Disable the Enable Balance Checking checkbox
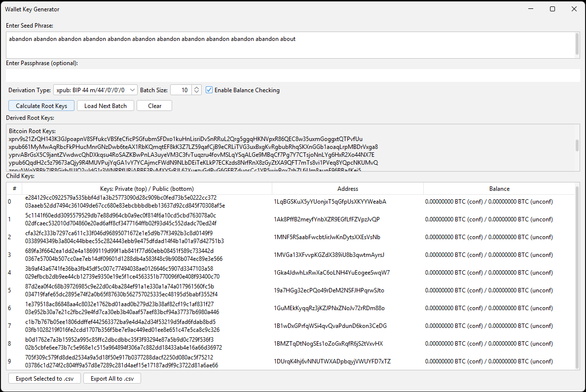Image resolution: width=586 pixels, height=392 pixels. click(209, 90)
